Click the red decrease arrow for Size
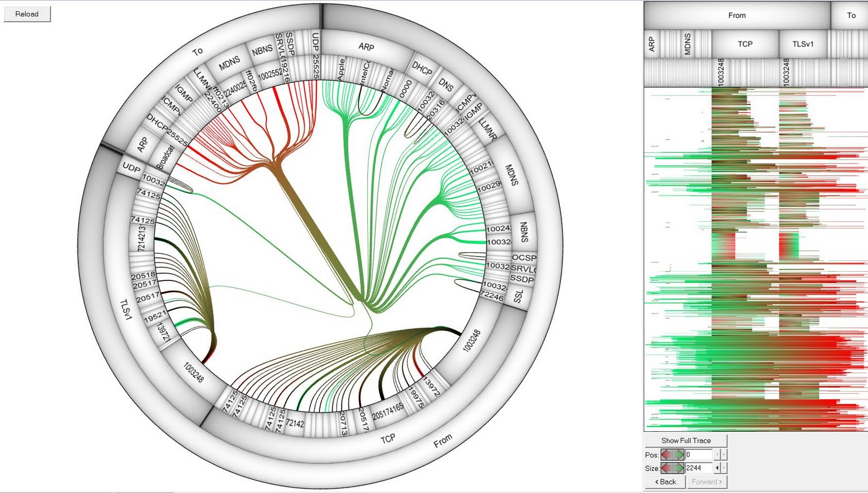Image resolution: width=868 pixels, height=493 pixels. point(665,468)
